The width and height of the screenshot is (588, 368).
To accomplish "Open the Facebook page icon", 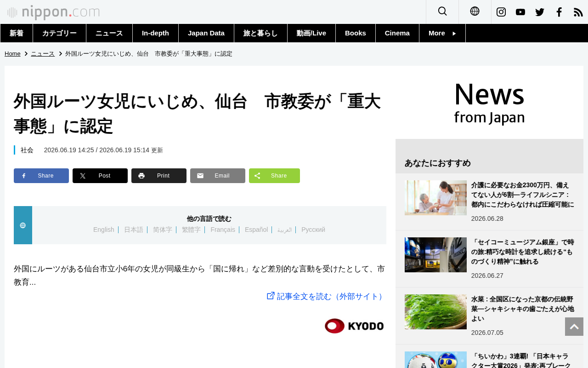I will click(x=559, y=12).
